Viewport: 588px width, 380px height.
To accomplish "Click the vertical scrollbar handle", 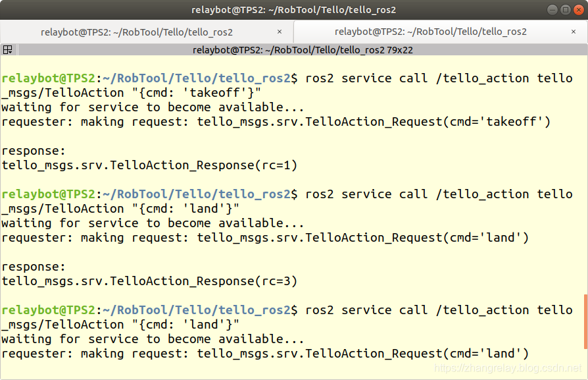I will (585, 322).
